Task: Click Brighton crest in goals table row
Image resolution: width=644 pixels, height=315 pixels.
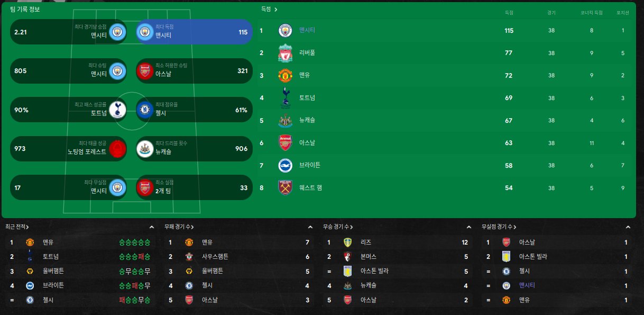Action: click(286, 165)
